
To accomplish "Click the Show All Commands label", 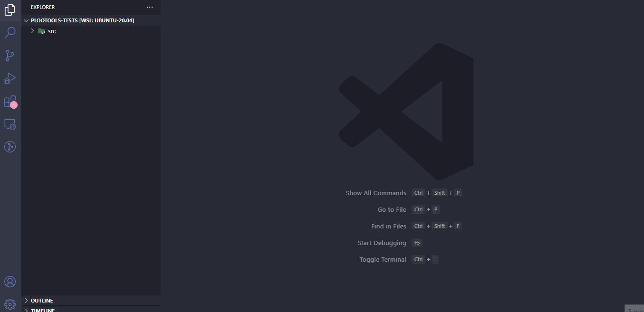I will [376, 193].
